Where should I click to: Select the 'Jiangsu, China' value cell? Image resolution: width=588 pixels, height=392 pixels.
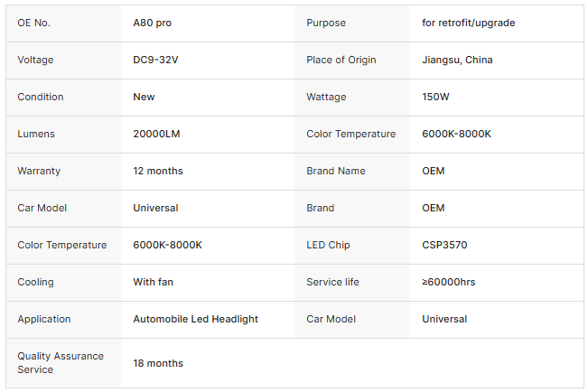[457, 60]
